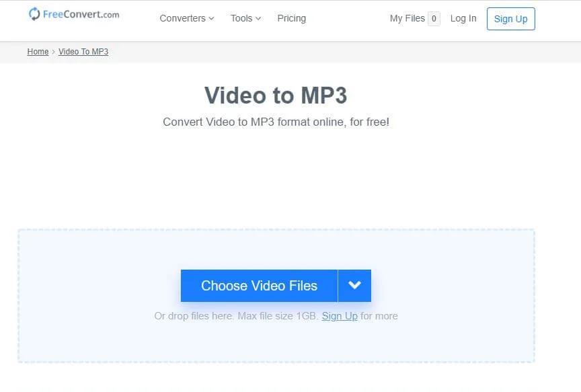Click the FreeConvert circular arrows logo icon
Screen dimensions: 581x392
coord(34,14)
